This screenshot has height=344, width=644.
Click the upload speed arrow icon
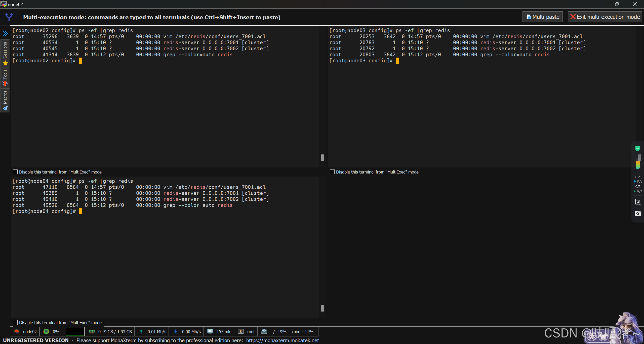141,332
